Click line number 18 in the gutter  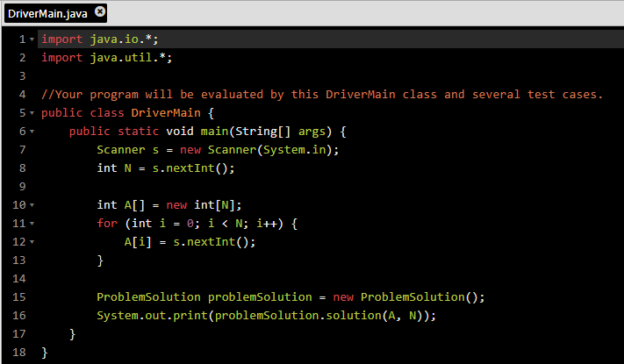(x=19, y=352)
